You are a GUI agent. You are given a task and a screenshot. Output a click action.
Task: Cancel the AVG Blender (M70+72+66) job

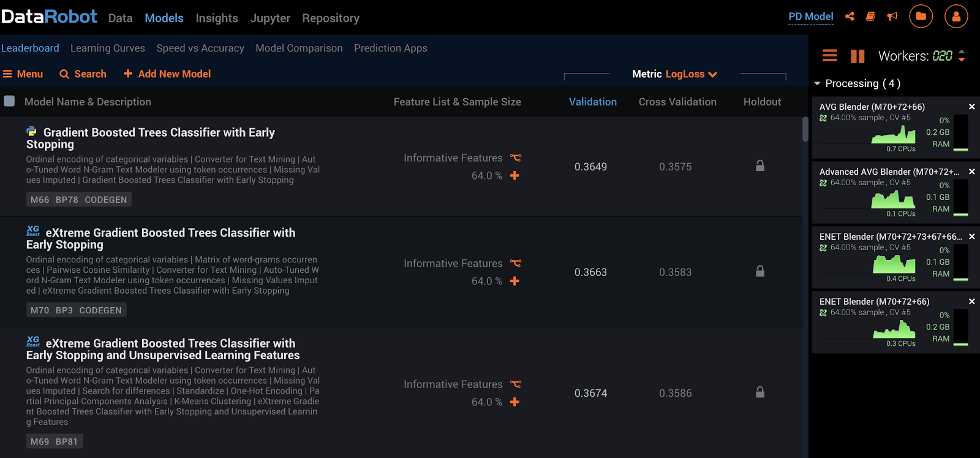pyautogui.click(x=971, y=107)
